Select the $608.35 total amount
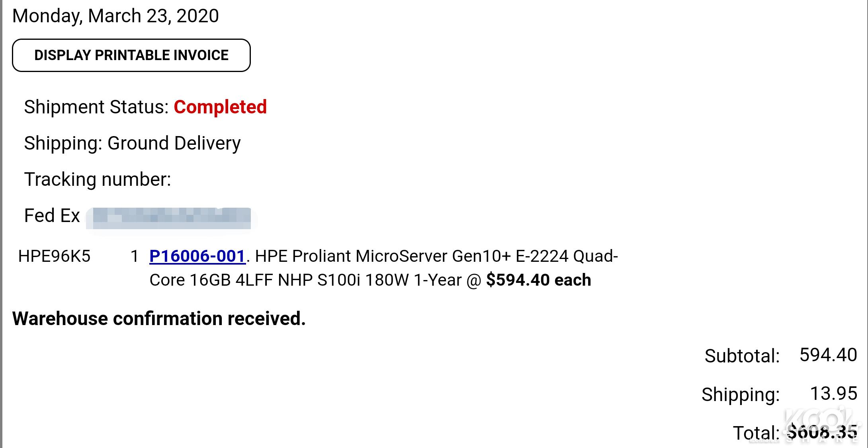 823,432
